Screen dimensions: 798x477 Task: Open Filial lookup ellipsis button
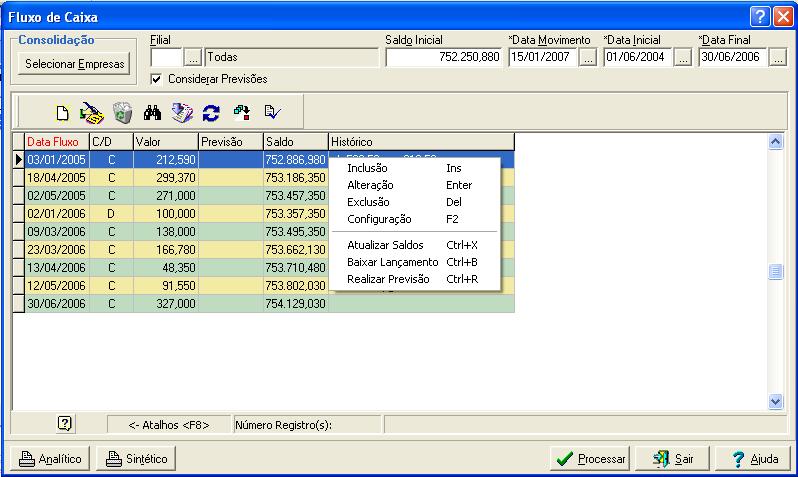[193, 58]
